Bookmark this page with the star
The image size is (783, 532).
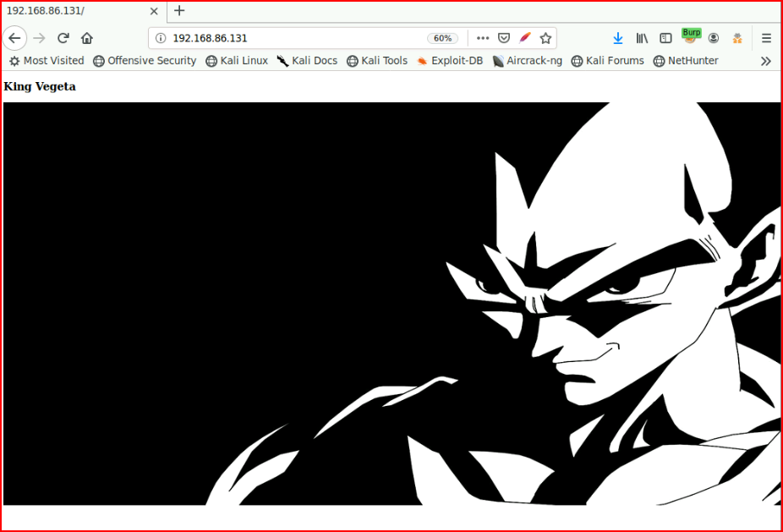pyautogui.click(x=545, y=38)
